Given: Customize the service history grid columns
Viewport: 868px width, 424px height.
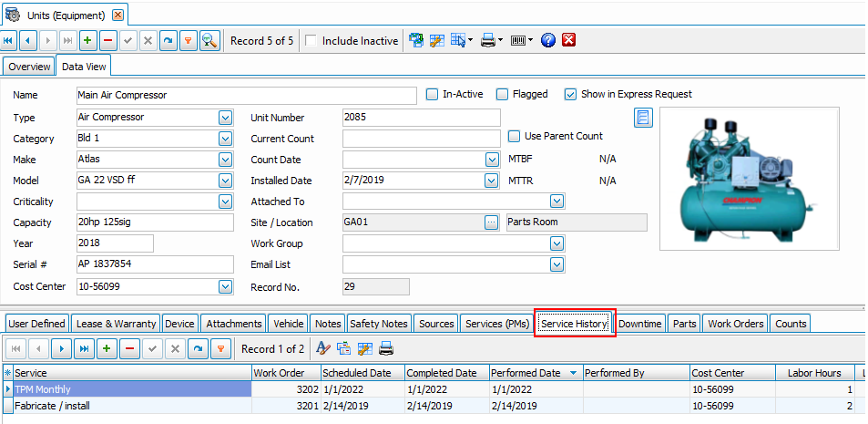Looking at the screenshot, I should (365, 348).
